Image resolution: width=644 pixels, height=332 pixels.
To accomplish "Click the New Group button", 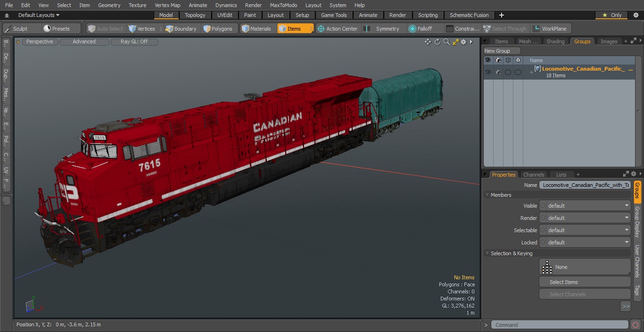I will point(502,51).
